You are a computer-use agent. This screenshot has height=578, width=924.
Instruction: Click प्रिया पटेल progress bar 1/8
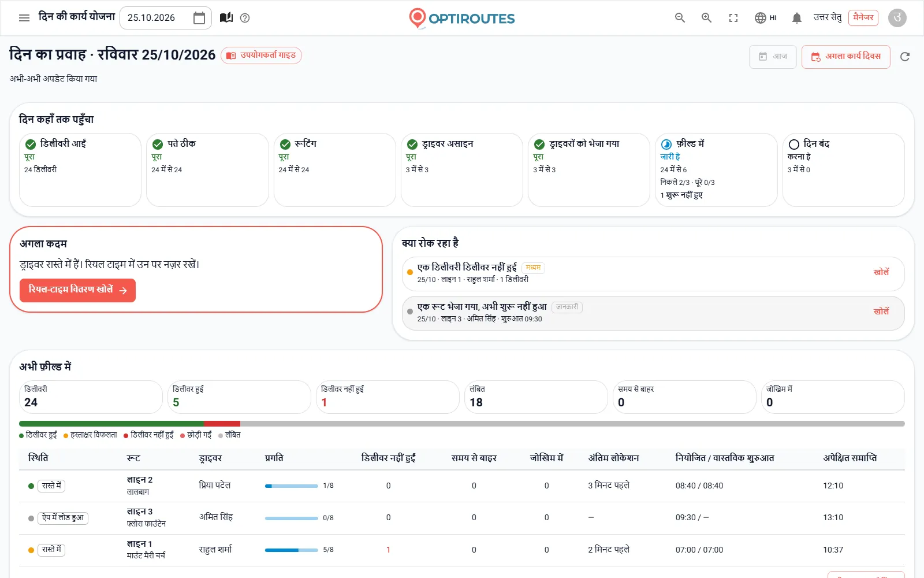(x=291, y=486)
